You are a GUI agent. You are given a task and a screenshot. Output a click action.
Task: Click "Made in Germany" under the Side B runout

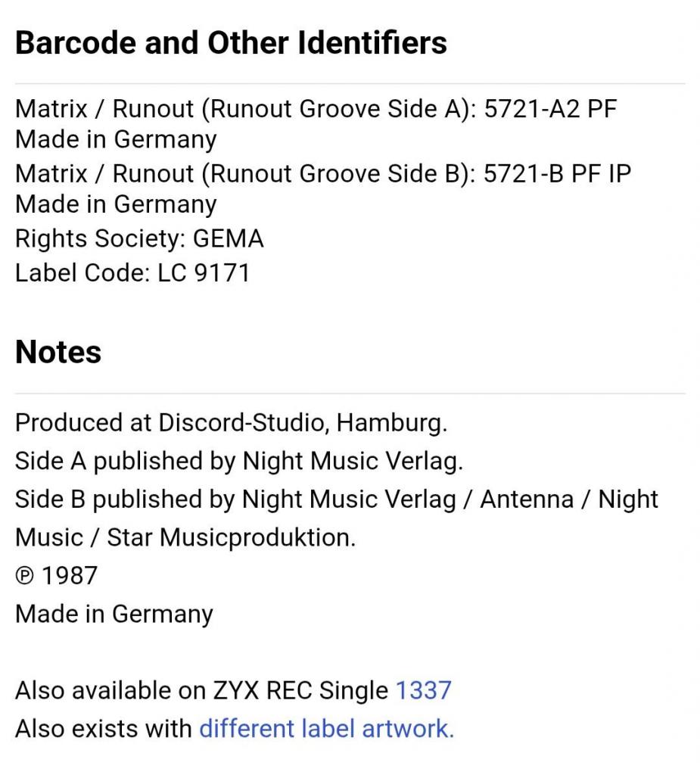tap(116, 204)
